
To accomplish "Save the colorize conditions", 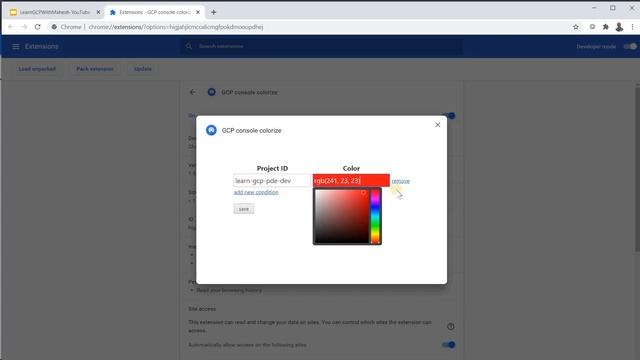I will pos(244,209).
